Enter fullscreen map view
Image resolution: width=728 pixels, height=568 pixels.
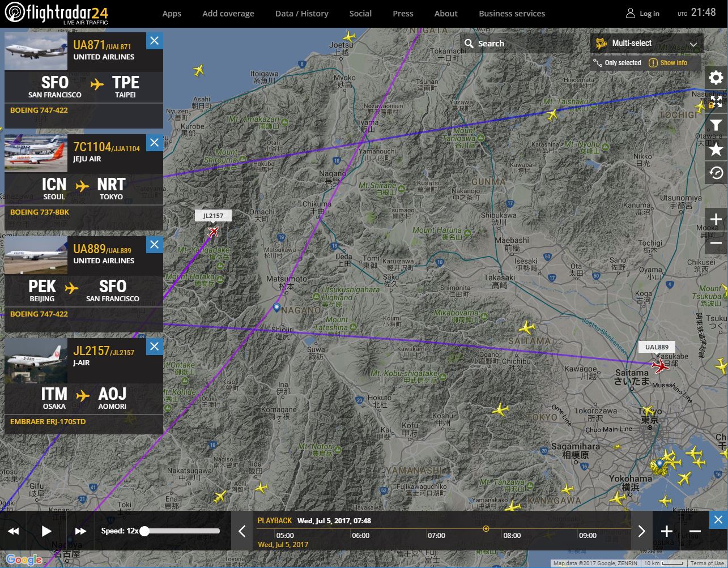coord(716,102)
